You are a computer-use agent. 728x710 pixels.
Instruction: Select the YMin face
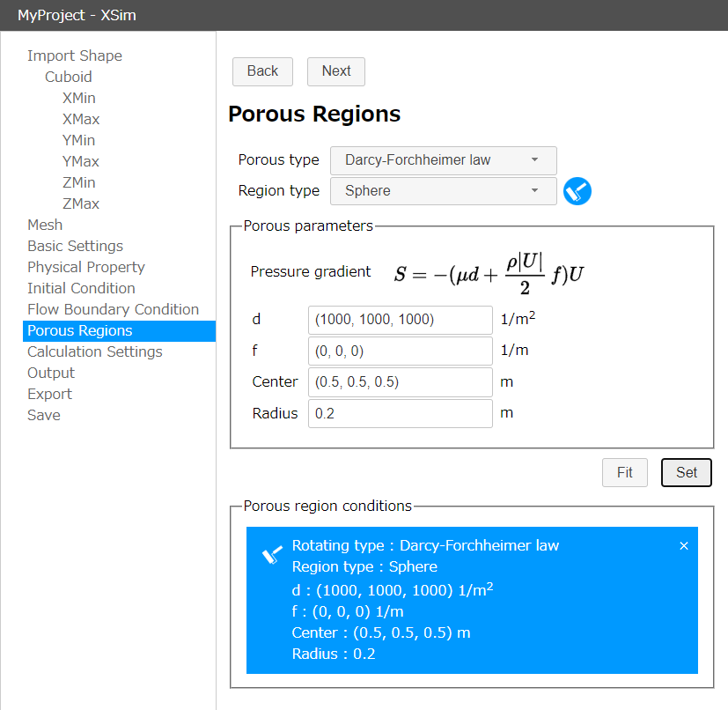click(x=79, y=140)
